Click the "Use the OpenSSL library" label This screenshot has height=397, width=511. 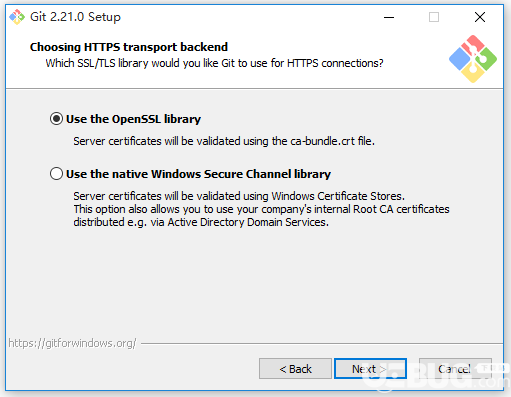[133, 119]
